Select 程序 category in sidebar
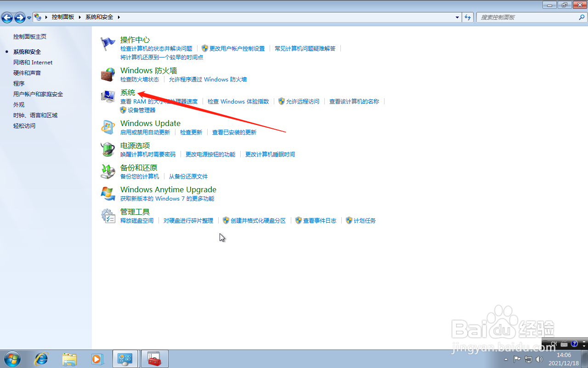This screenshot has height=368, width=588. coord(19,84)
